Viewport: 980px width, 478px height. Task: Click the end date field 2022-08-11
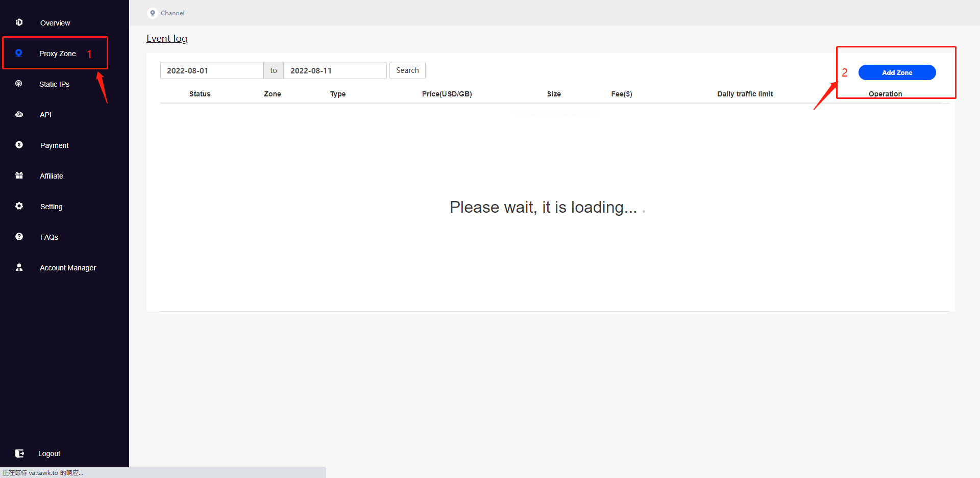tap(335, 70)
